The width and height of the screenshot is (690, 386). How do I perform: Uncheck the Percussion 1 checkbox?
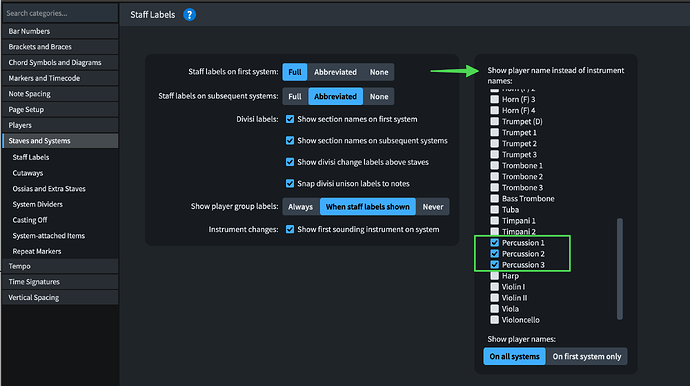(495, 243)
